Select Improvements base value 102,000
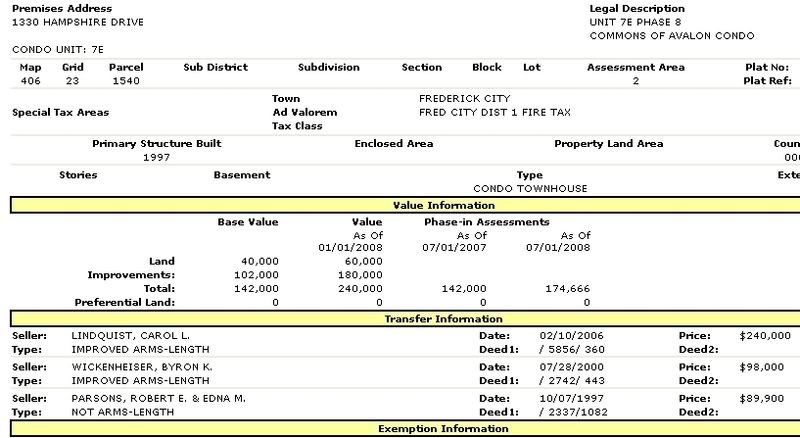Image resolution: width=800 pixels, height=438 pixels. [257, 275]
